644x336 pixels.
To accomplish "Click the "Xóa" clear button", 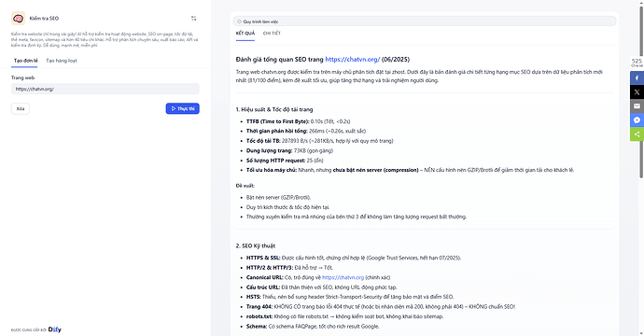I will (x=21, y=109).
